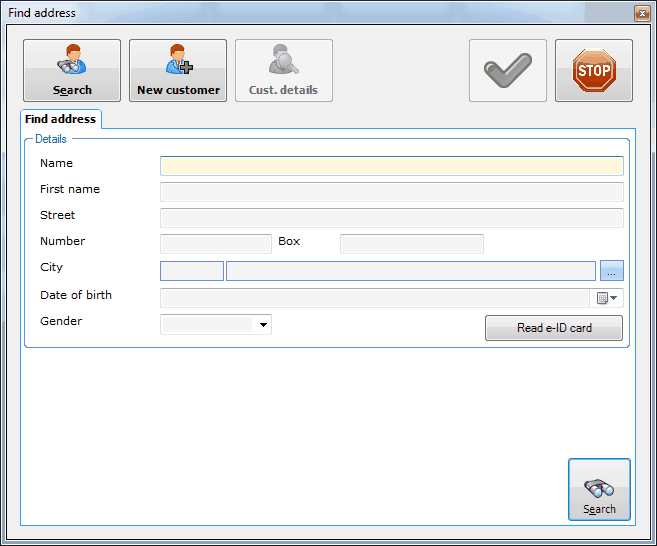Open the Date of birth calendar picker
This screenshot has width=657, height=546.
608,297
